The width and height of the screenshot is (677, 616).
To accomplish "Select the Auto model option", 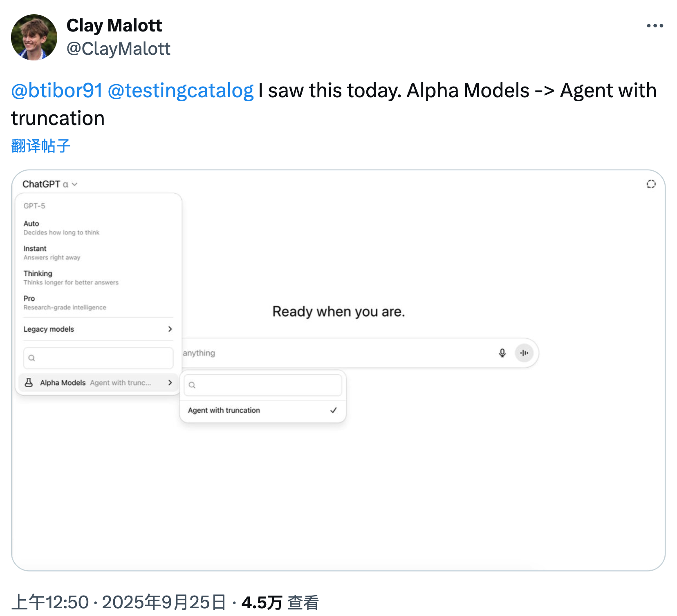I will click(61, 228).
